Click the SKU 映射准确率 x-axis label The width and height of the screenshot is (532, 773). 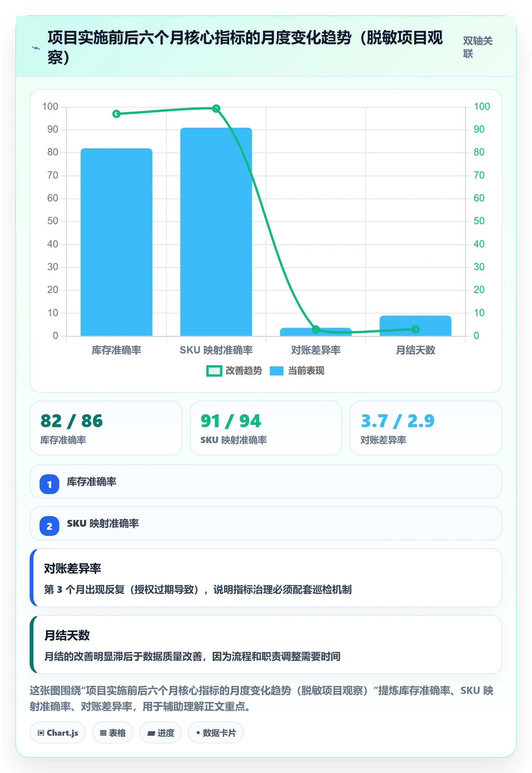coord(216,350)
